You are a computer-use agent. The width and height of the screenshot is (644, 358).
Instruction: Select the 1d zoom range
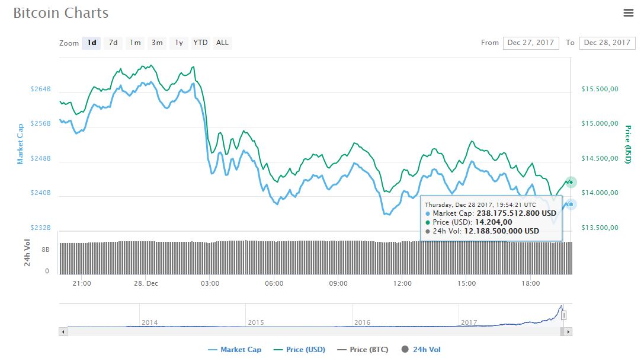[x=91, y=43]
